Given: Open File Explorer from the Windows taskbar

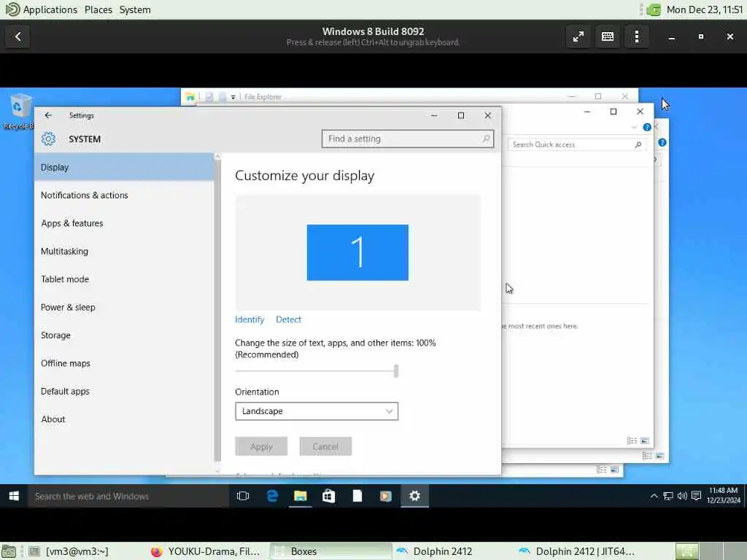Looking at the screenshot, I should (300, 496).
